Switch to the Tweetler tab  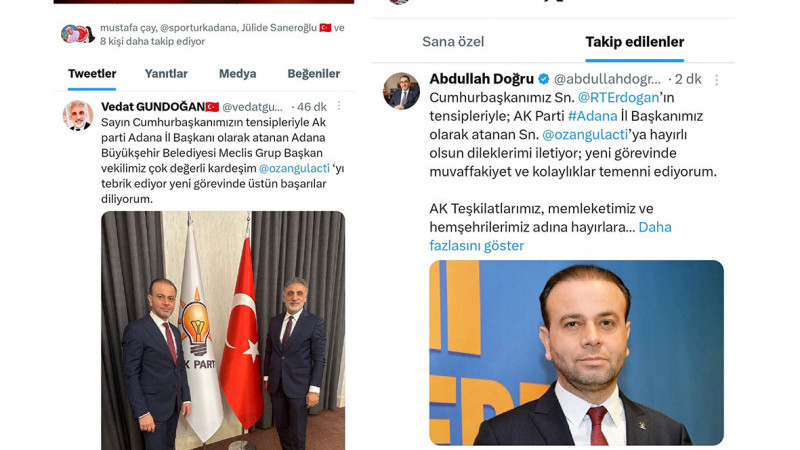(x=92, y=73)
